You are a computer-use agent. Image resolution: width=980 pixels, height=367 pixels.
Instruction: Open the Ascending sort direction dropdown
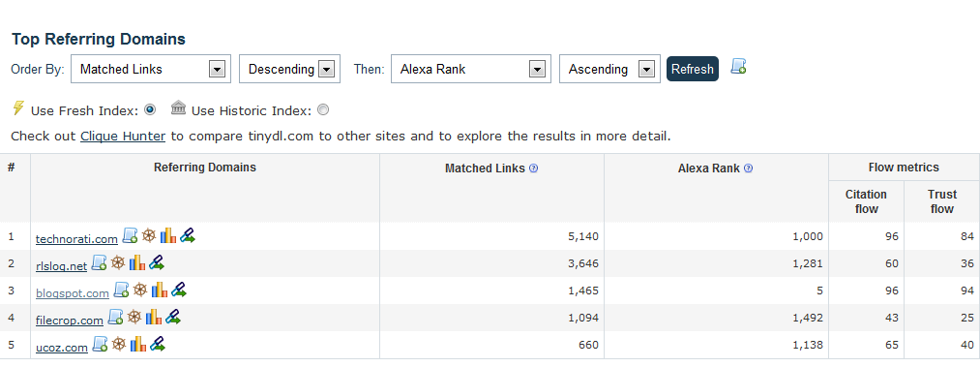pyautogui.click(x=609, y=69)
